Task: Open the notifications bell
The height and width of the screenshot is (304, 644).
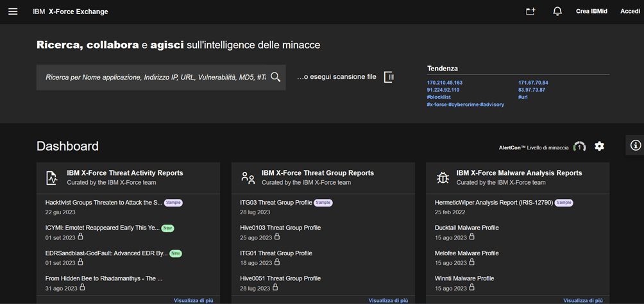Action: [557, 12]
